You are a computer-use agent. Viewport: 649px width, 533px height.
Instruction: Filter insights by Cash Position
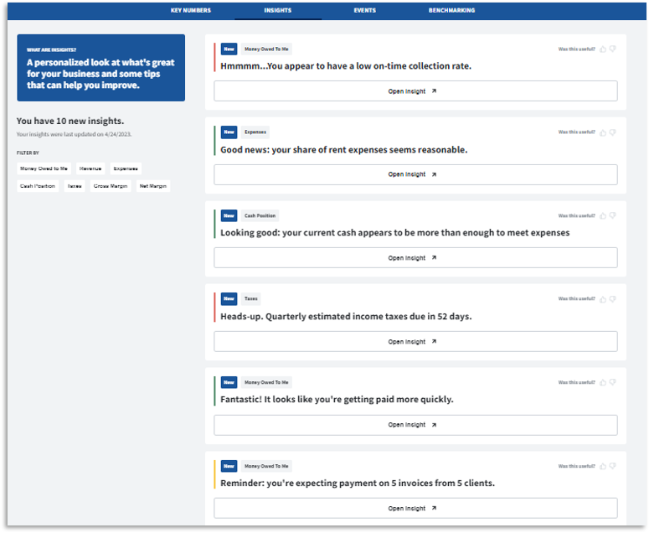[38, 186]
